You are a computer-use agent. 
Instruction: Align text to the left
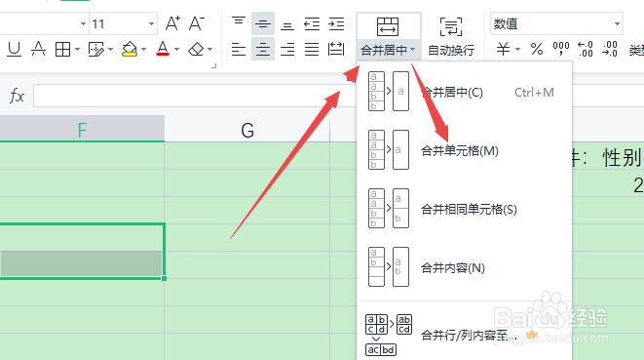coord(239,50)
